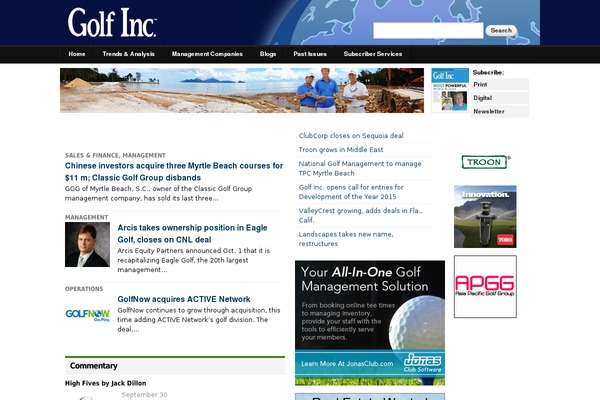Click the 'September 30' date text

[144, 395]
